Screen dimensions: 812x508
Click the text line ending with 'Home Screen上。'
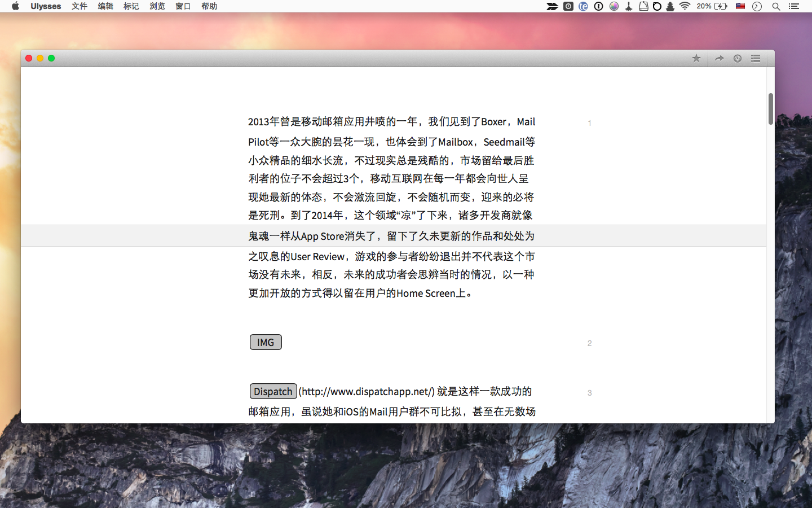click(360, 293)
